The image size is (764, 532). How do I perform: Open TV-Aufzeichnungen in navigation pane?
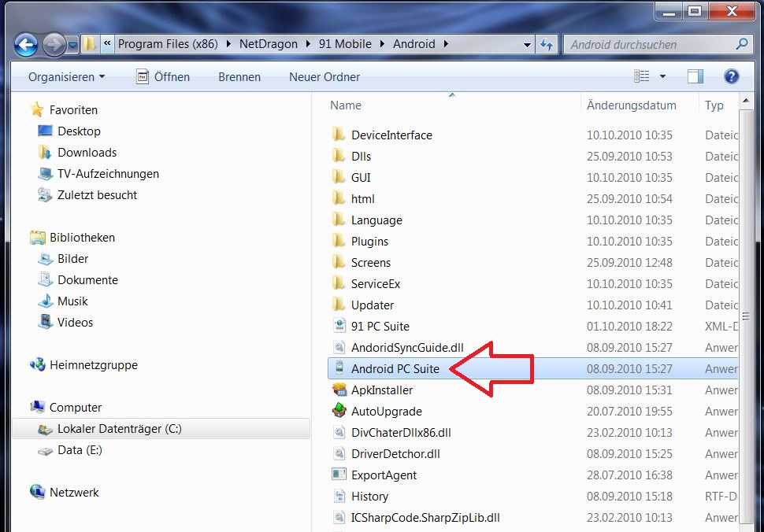pyautogui.click(x=108, y=174)
